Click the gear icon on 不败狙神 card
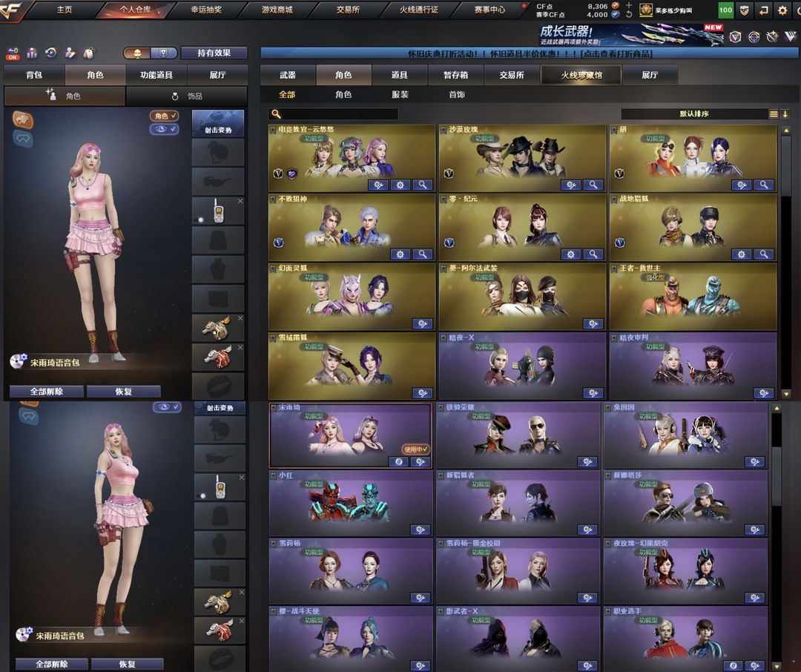The width and height of the screenshot is (801, 672). click(400, 254)
